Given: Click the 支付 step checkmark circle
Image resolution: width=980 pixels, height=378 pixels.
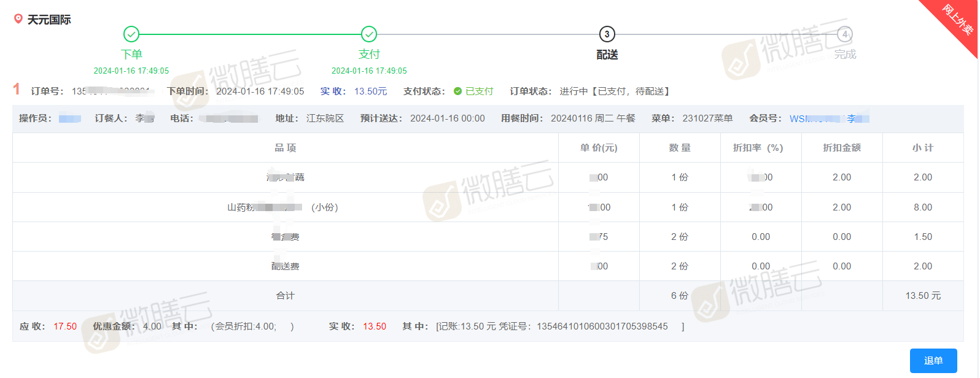Looking at the screenshot, I should click(x=369, y=34).
